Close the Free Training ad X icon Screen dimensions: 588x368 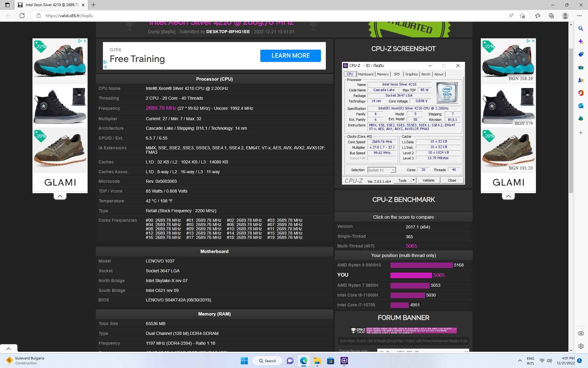click(x=105, y=67)
